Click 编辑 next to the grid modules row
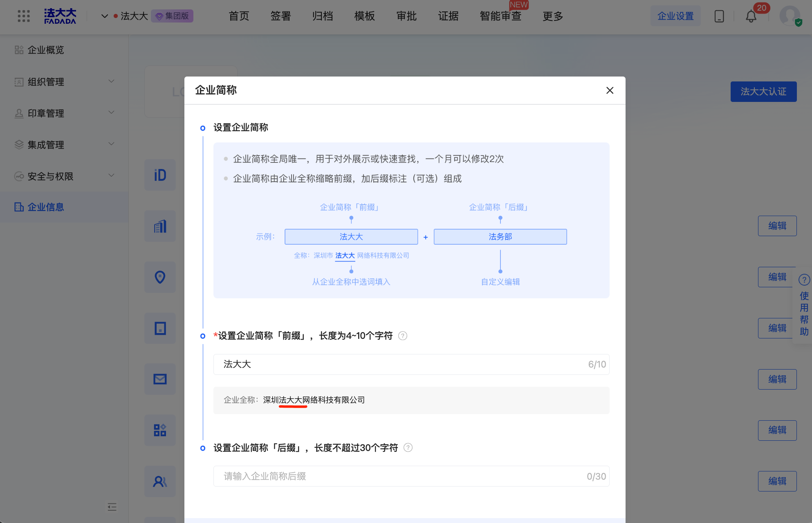The image size is (812, 523). click(777, 430)
